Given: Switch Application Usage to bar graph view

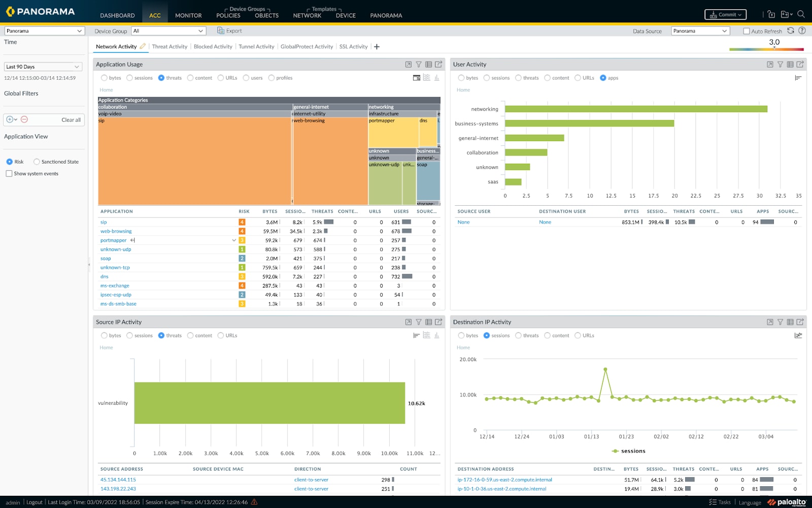Looking at the screenshot, I should (x=437, y=78).
